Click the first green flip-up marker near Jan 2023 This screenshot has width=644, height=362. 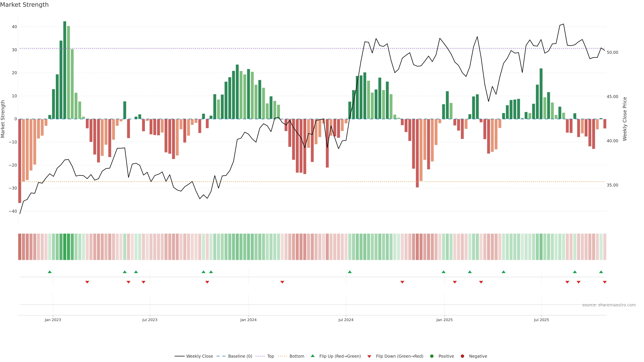coord(50,272)
